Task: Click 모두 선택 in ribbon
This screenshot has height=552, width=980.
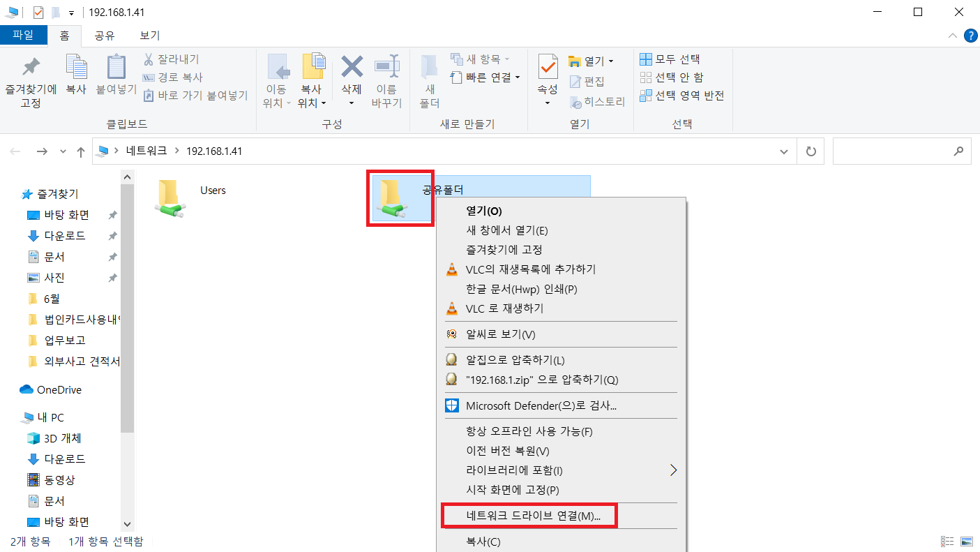Action: click(x=670, y=59)
